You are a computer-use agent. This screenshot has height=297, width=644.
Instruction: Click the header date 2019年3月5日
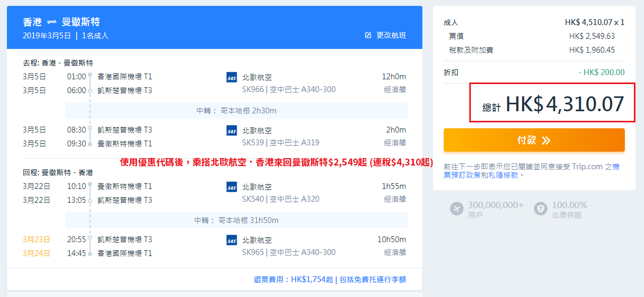coord(47,36)
